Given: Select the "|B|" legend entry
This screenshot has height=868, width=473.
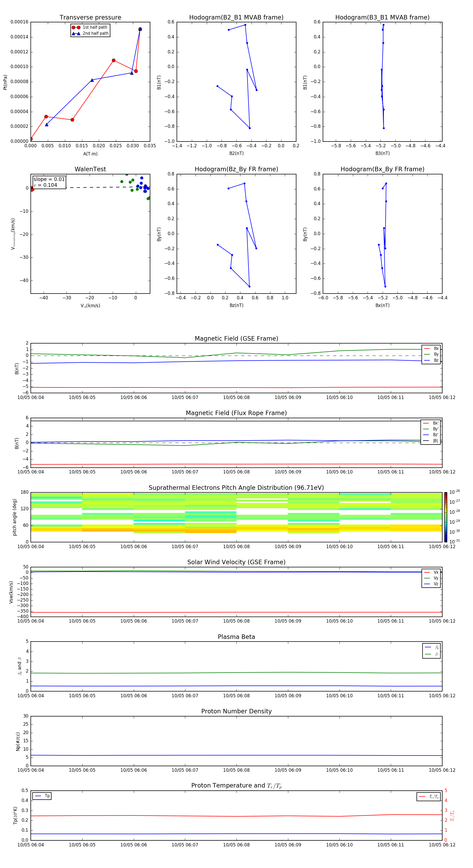Looking at the screenshot, I should (431, 441).
